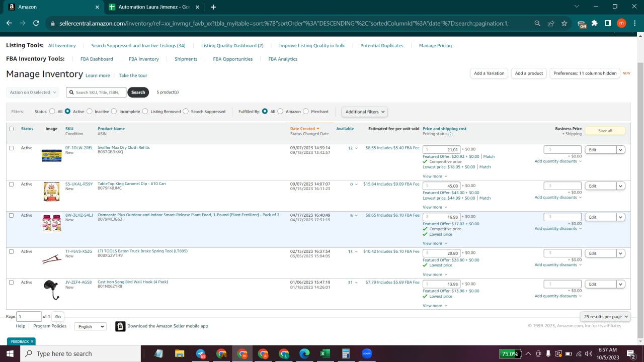Click the FEEDBACK tab button
The height and width of the screenshot is (362, 644).
[21, 341]
